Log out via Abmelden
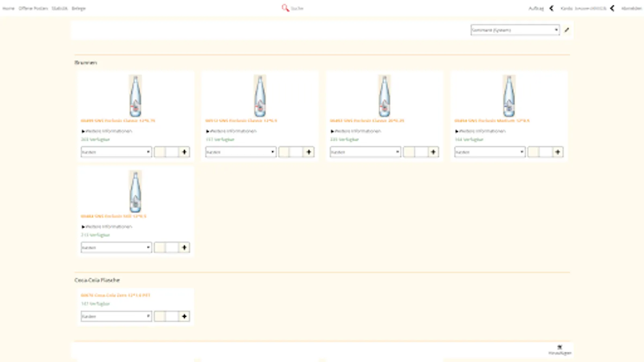 631,8
